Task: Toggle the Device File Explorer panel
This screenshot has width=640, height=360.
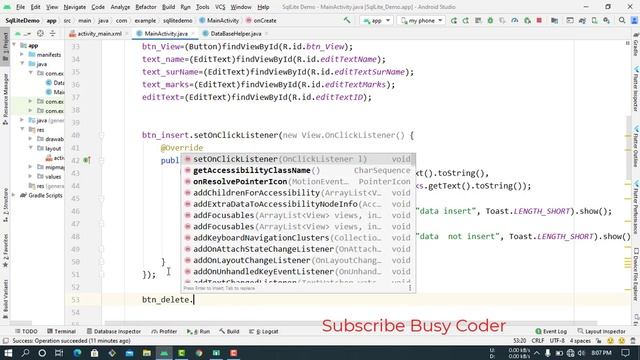Action: tap(636, 276)
